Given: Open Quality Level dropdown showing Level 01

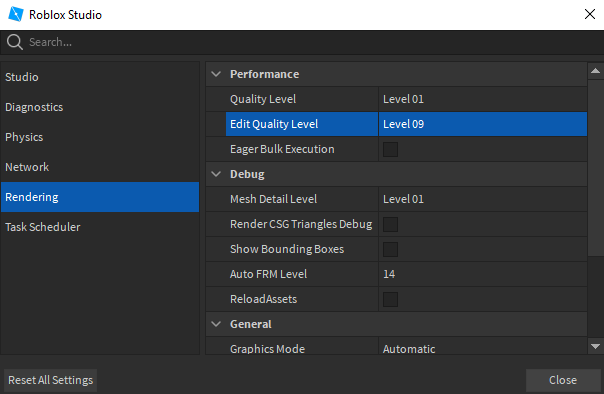Looking at the screenshot, I should click(x=483, y=99).
